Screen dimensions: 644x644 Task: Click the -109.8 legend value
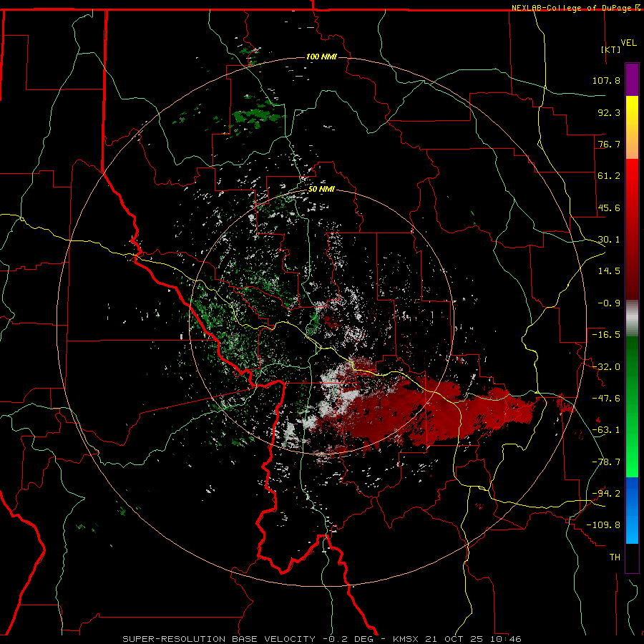603,525
